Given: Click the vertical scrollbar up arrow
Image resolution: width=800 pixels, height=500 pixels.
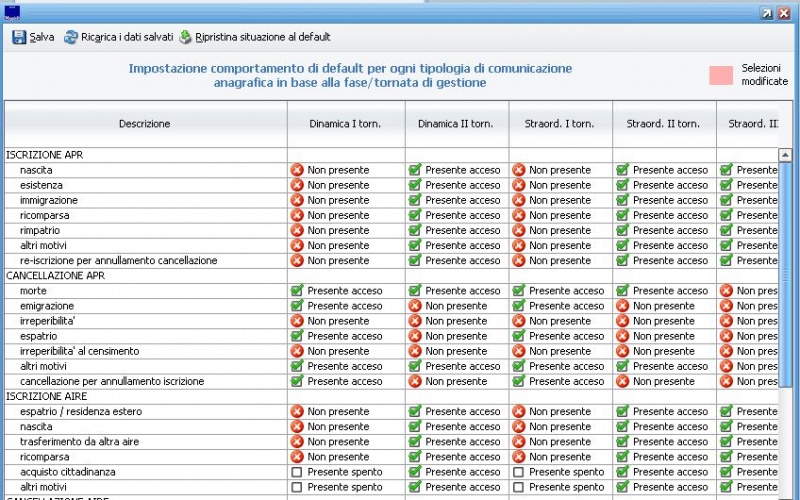Looking at the screenshot, I should point(785,155).
